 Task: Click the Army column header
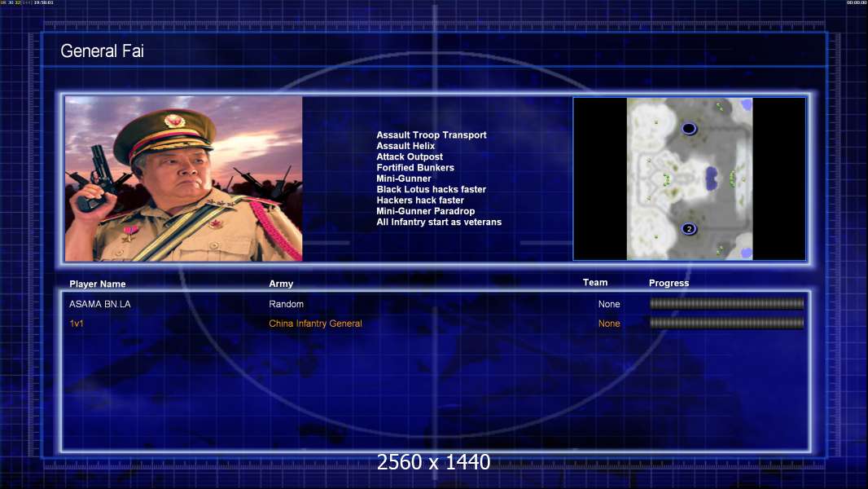pyautogui.click(x=281, y=283)
